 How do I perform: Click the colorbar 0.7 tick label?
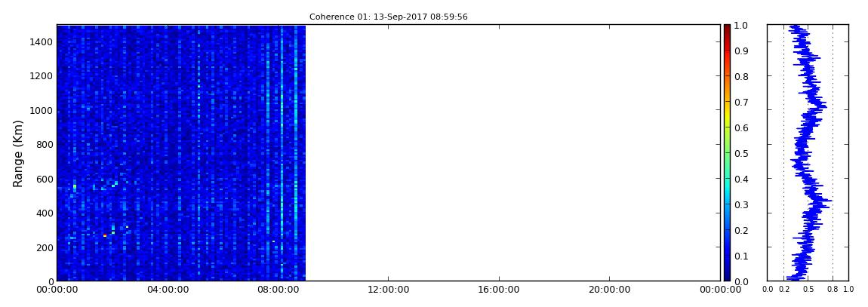pos(740,103)
